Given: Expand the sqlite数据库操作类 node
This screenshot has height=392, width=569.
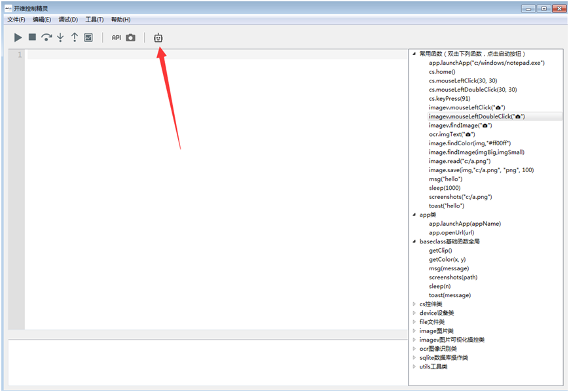Looking at the screenshot, I should (x=414, y=357).
